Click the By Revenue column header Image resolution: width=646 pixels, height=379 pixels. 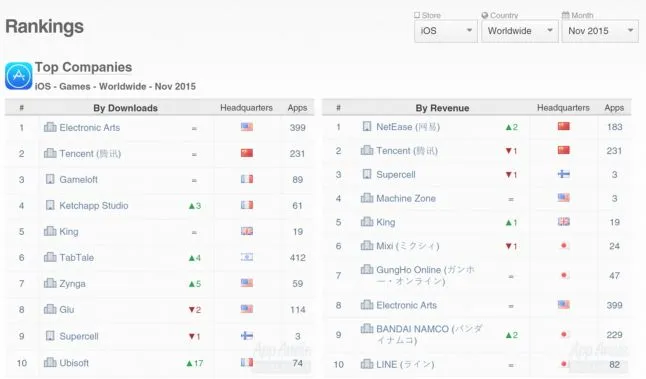click(442, 108)
